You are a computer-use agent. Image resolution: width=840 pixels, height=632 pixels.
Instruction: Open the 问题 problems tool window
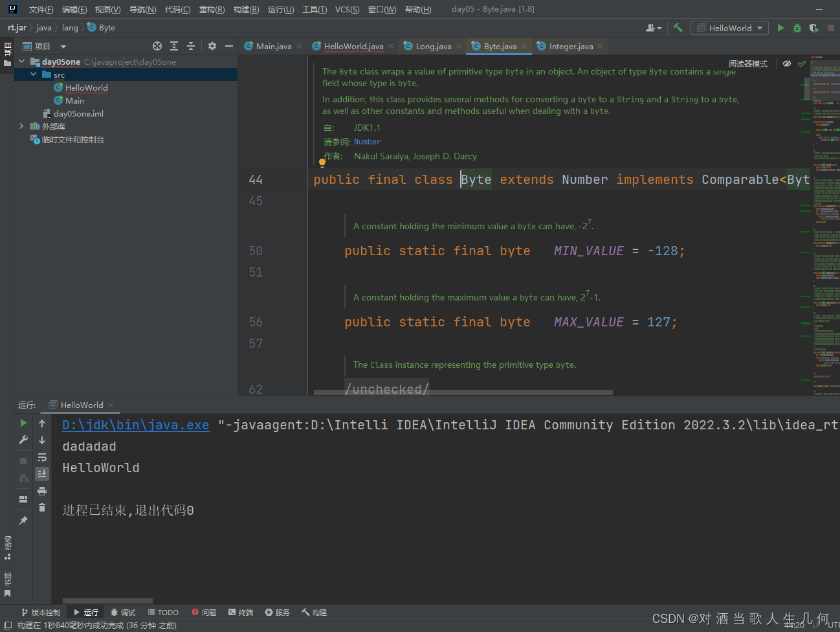[x=204, y=613]
